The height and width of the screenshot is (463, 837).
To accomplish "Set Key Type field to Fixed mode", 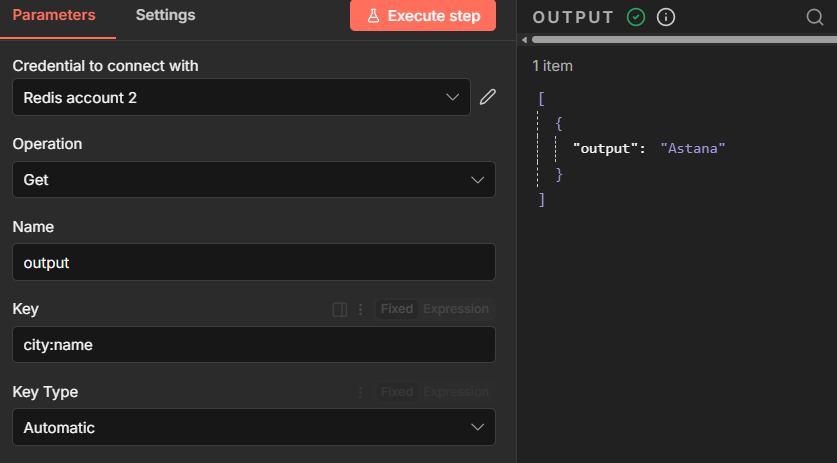I will pos(397,391).
